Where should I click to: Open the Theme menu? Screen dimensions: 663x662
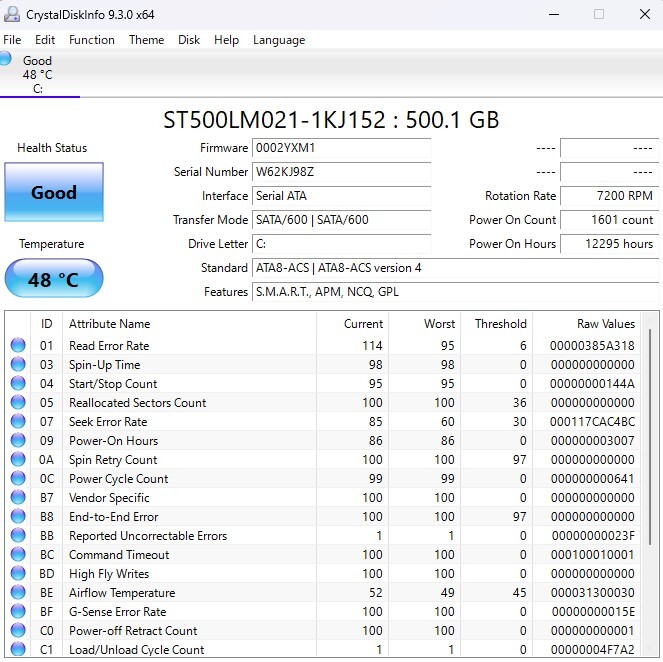(x=146, y=40)
